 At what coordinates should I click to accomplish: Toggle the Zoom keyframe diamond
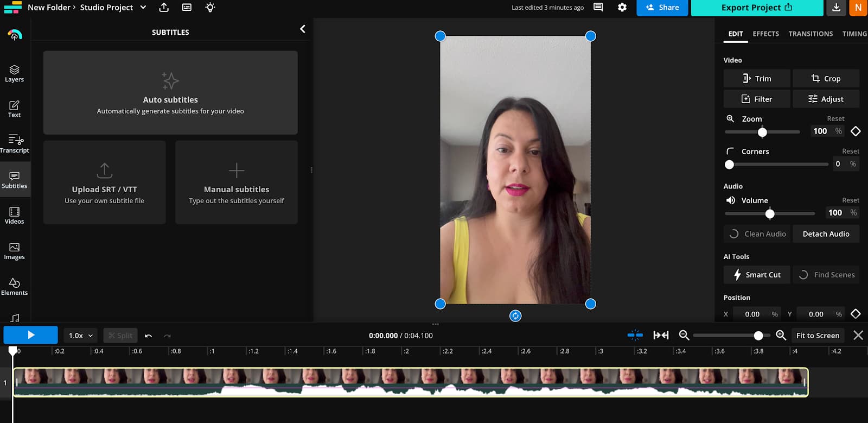click(x=856, y=131)
